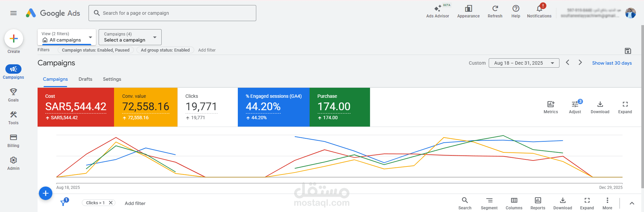The width and height of the screenshot is (644, 212).
Task: Open Admin in sidebar
Action: [13, 163]
